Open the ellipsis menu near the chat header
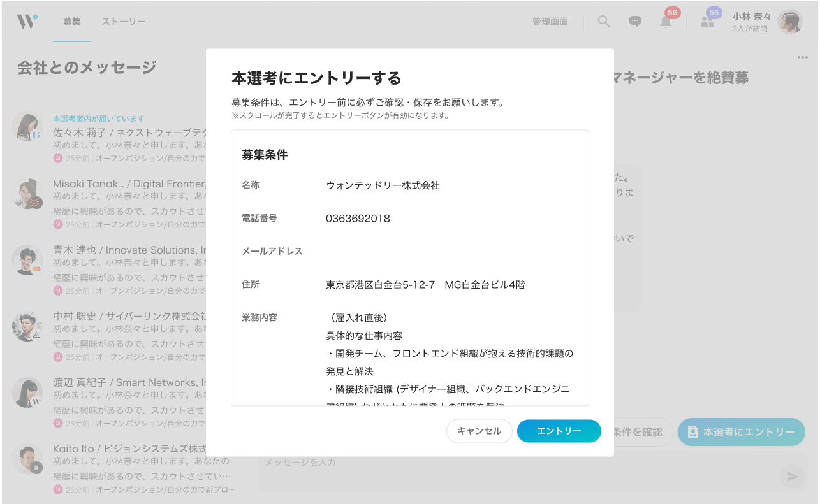The height and width of the screenshot is (504, 820). tap(803, 57)
